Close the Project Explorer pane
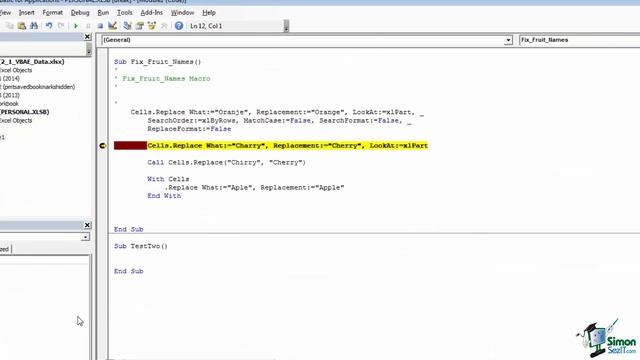The image size is (640, 360). pos(87,37)
